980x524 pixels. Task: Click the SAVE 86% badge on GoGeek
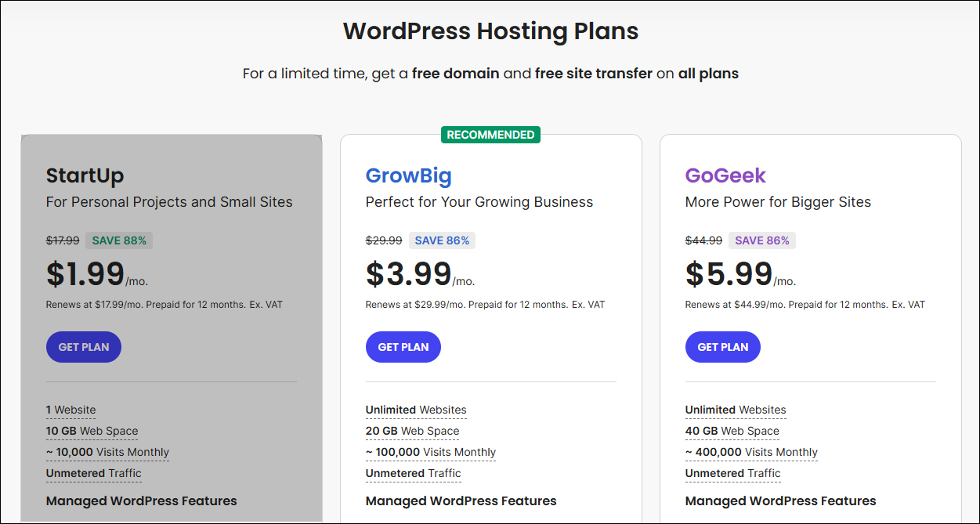pos(761,240)
